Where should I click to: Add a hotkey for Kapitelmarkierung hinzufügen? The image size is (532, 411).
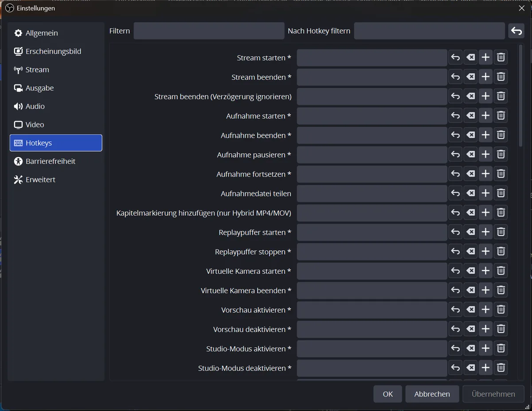point(485,213)
